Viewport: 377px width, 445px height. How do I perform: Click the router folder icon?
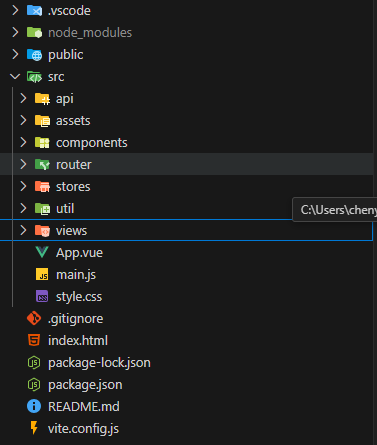click(42, 164)
